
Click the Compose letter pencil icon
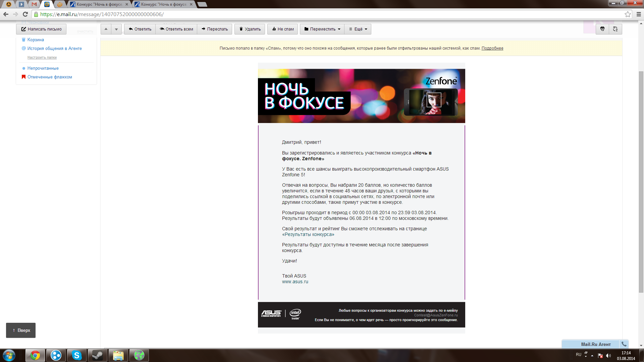pos(23,29)
